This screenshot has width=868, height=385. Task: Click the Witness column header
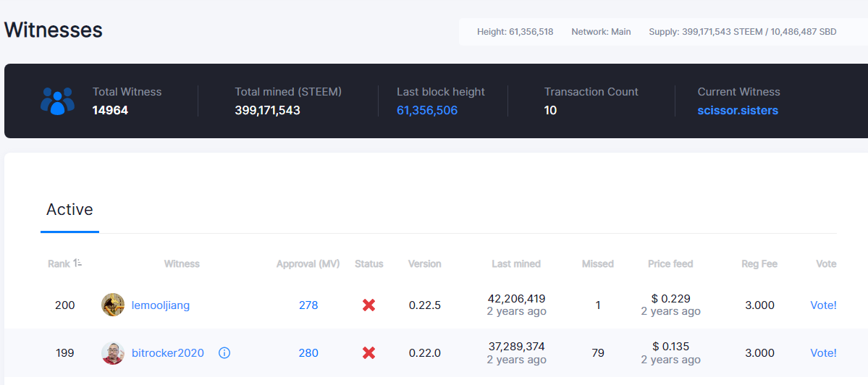click(x=182, y=264)
